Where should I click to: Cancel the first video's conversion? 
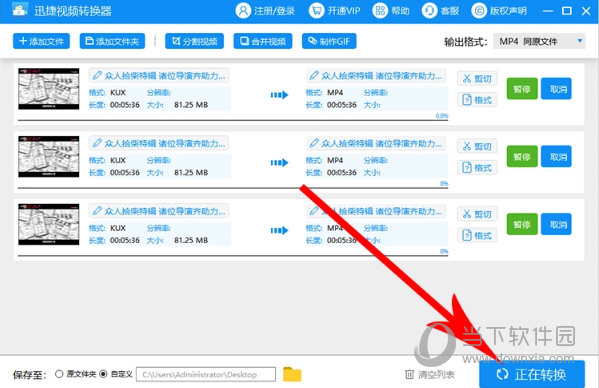point(556,89)
